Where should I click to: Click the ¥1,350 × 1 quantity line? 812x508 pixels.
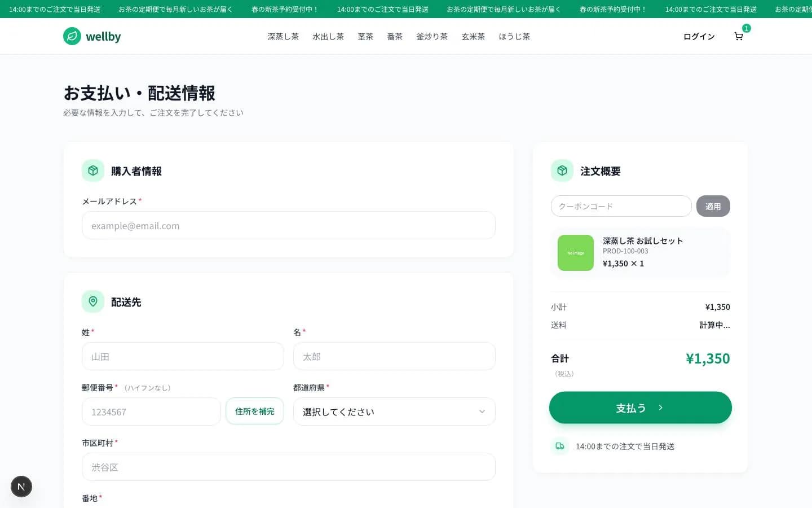pos(623,264)
